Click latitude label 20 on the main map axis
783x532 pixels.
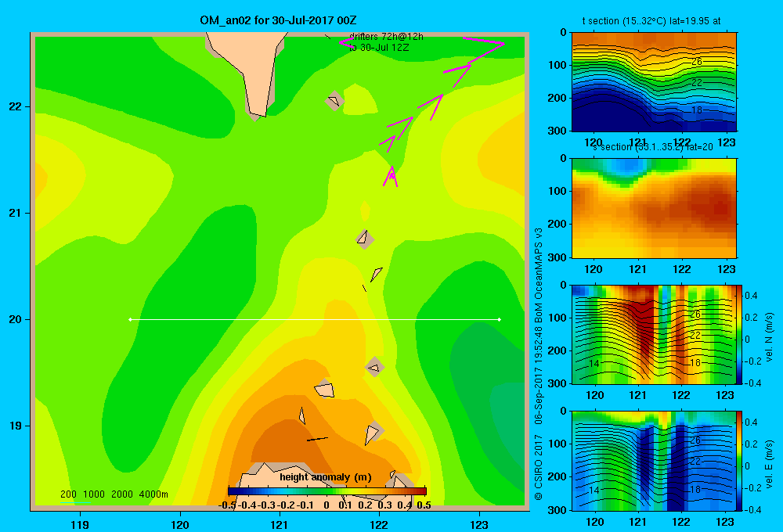(15, 319)
